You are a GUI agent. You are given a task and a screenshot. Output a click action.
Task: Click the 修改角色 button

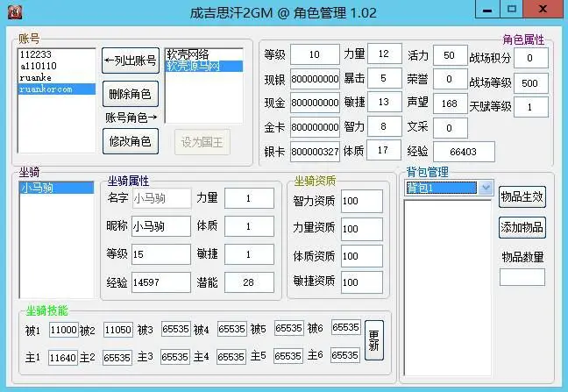131,141
